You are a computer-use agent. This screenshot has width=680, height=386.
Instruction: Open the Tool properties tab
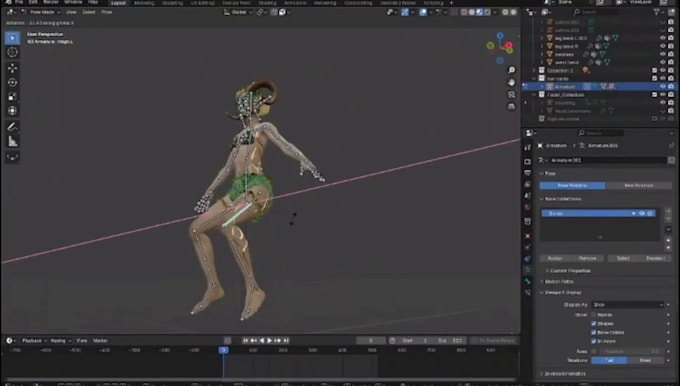(527, 147)
